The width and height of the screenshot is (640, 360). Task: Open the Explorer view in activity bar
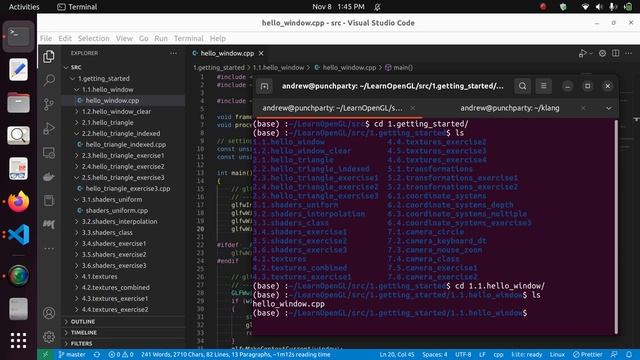[x=49, y=56]
